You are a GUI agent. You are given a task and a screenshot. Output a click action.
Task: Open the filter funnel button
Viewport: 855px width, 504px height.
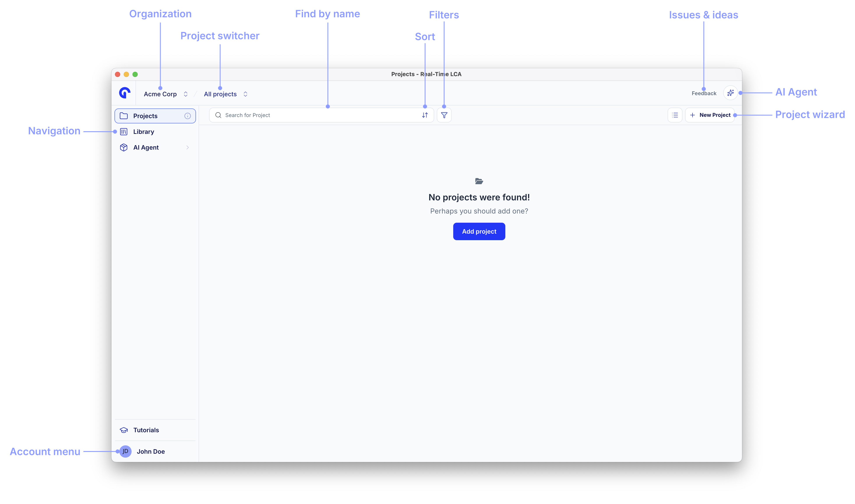pyautogui.click(x=444, y=115)
